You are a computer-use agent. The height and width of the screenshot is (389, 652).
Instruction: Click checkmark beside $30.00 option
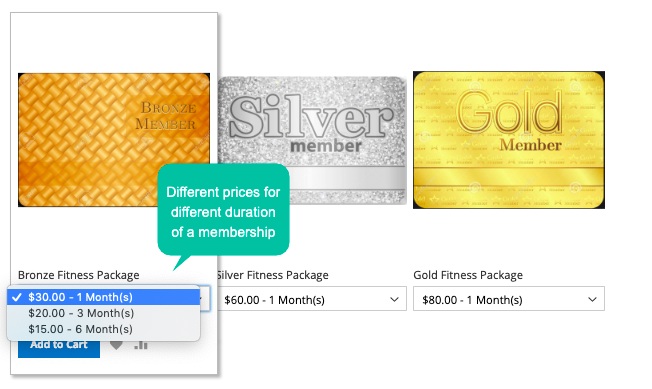click(17, 297)
